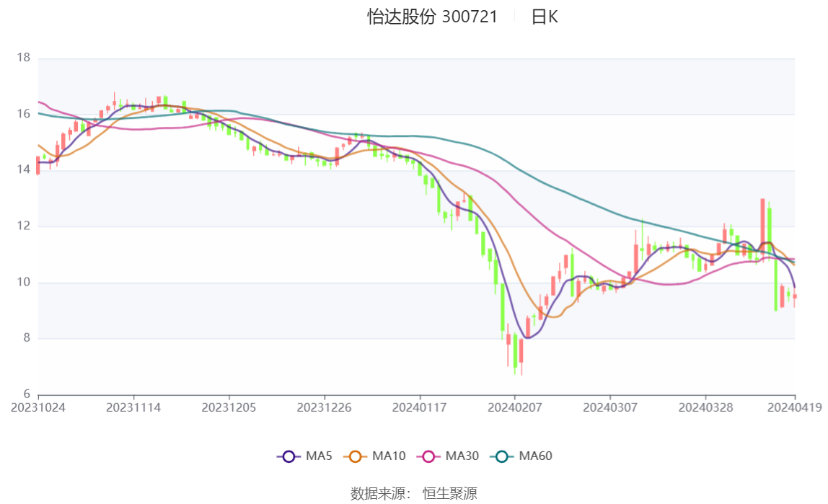Click the 20231024 date axis label
This screenshot has width=828, height=504.
point(38,407)
